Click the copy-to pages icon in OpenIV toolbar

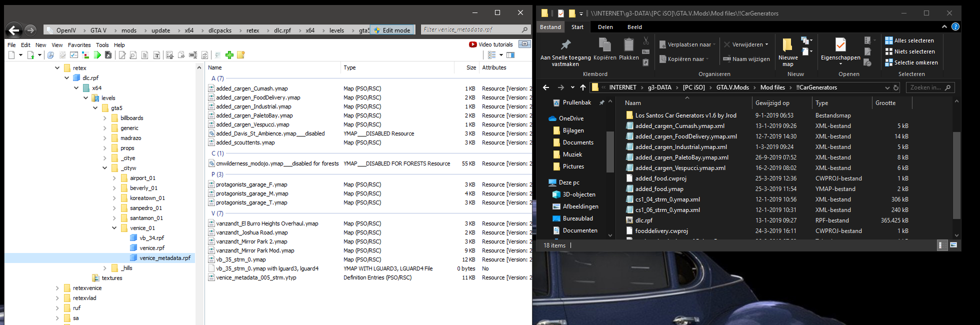[181, 55]
